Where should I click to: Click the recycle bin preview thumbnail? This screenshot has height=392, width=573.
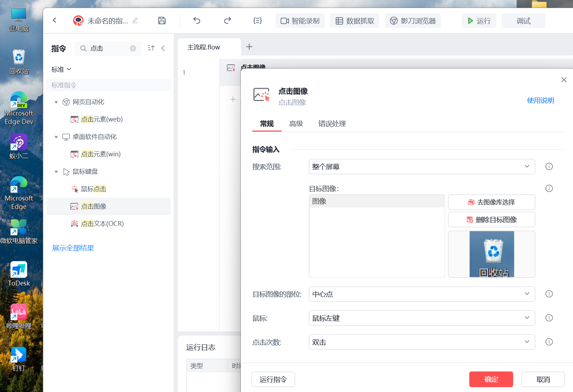(x=492, y=254)
